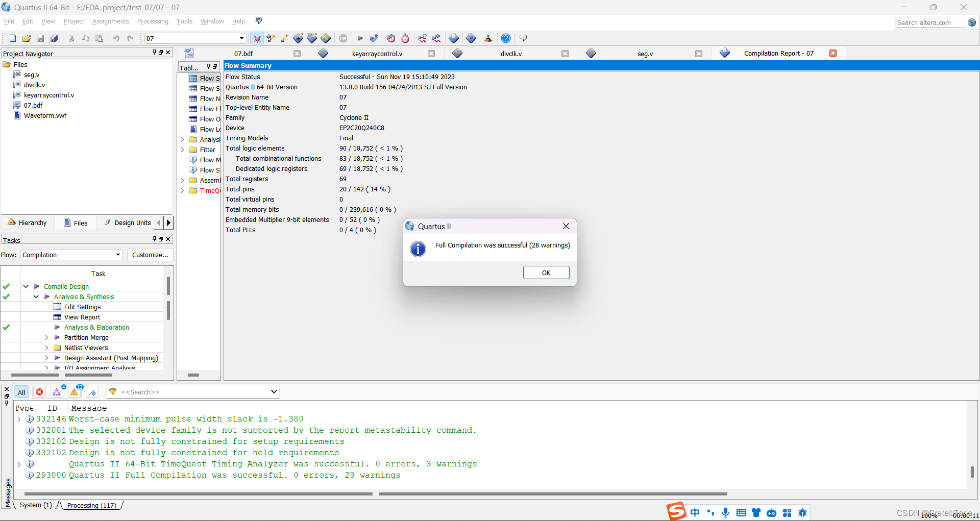The width and height of the screenshot is (980, 521).
Task: Click the Stop Processing icon
Action: (343, 38)
